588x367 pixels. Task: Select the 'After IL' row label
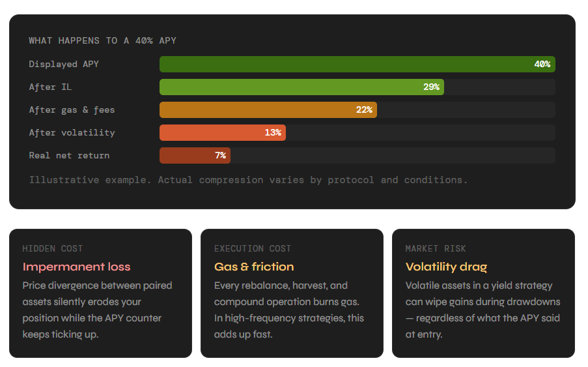(50, 87)
